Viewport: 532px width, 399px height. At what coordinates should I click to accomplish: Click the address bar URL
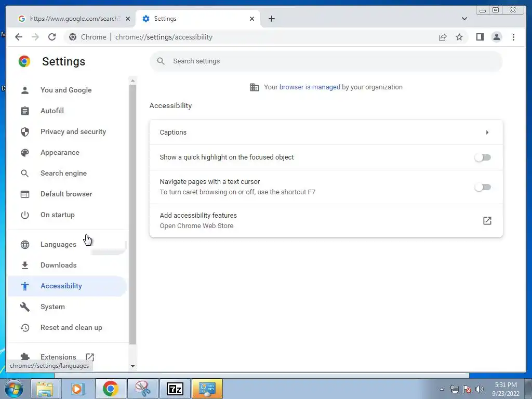(x=164, y=37)
